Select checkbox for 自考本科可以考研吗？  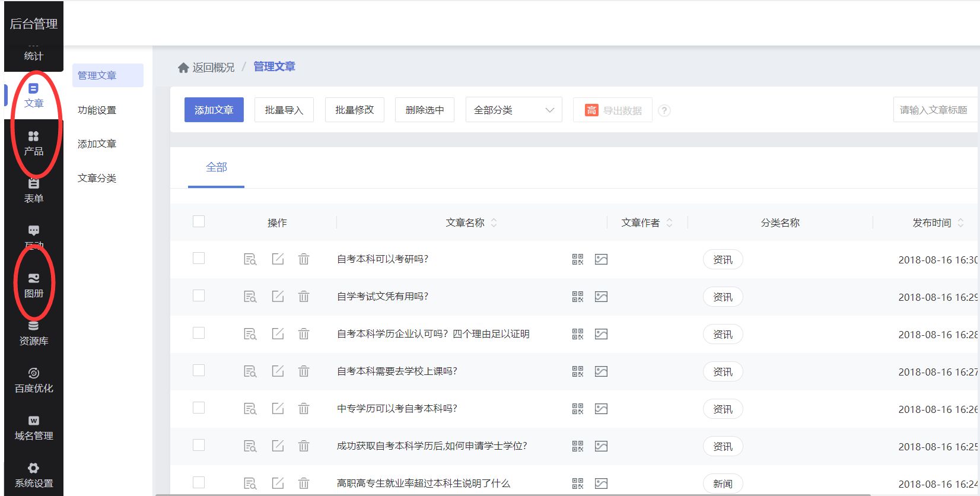click(x=199, y=258)
